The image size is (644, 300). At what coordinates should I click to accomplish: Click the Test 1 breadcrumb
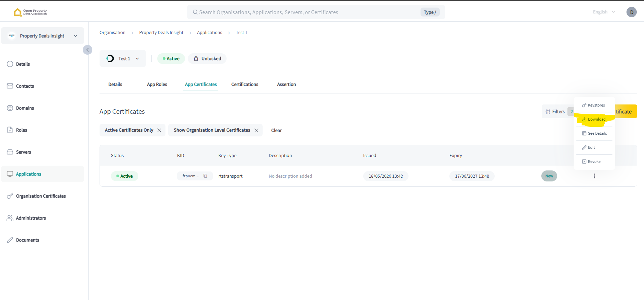[x=242, y=33]
